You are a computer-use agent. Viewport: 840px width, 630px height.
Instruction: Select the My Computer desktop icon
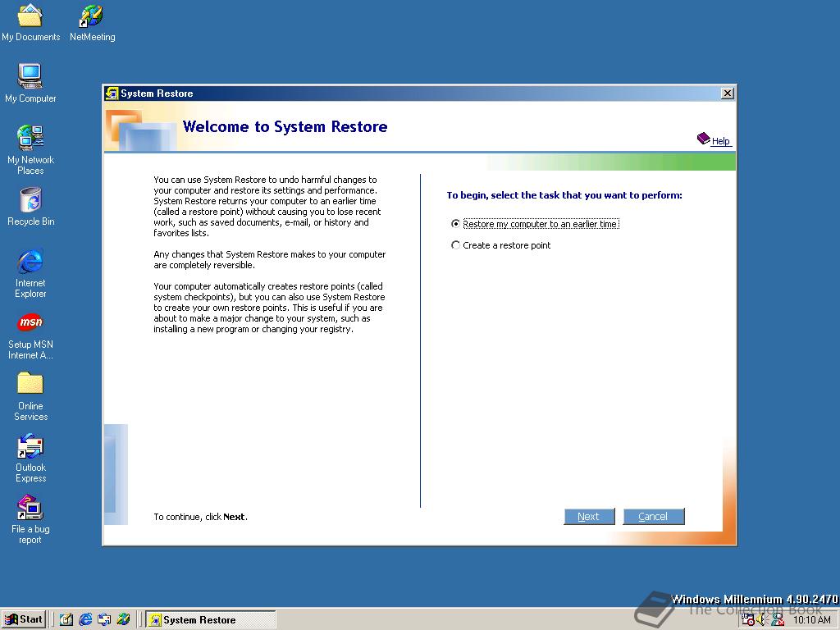click(30, 83)
